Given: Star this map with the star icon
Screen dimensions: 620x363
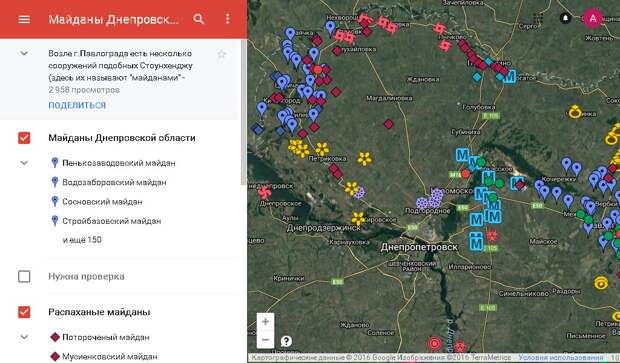Looking at the screenshot, I should 221,54.
